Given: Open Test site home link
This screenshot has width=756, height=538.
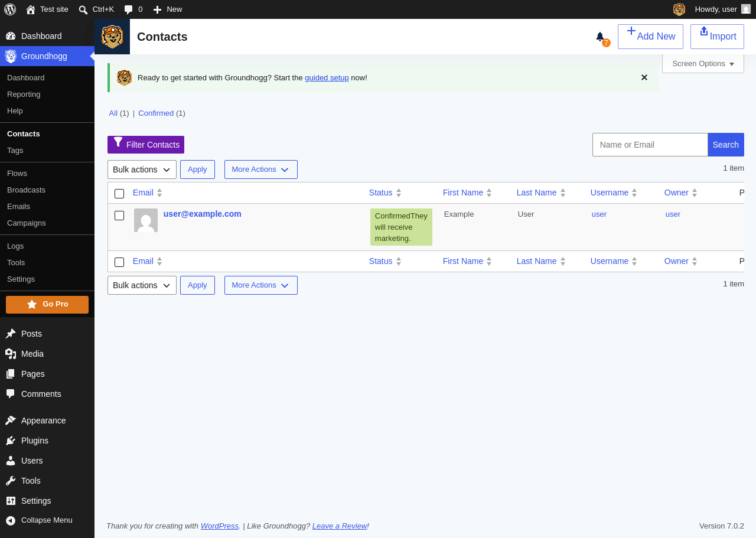Looking at the screenshot, I should point(47,9).
